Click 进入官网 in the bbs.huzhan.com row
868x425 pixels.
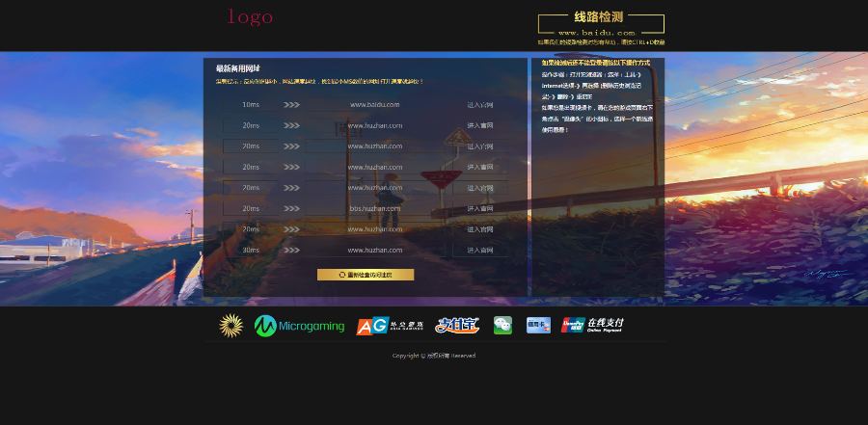(x=480, y=208)
